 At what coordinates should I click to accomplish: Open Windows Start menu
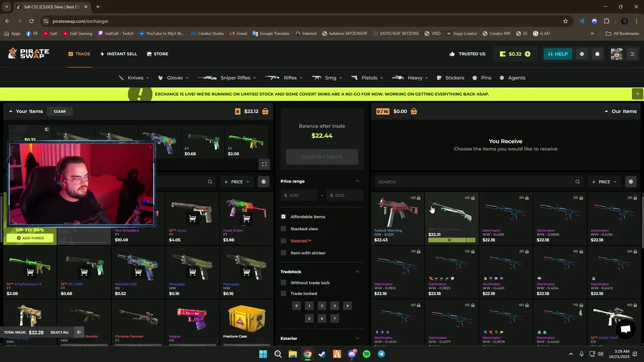(263, 354)
